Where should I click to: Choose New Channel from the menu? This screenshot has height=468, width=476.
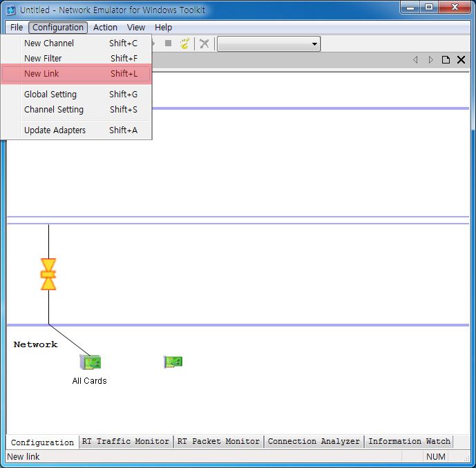pos(76,43)
